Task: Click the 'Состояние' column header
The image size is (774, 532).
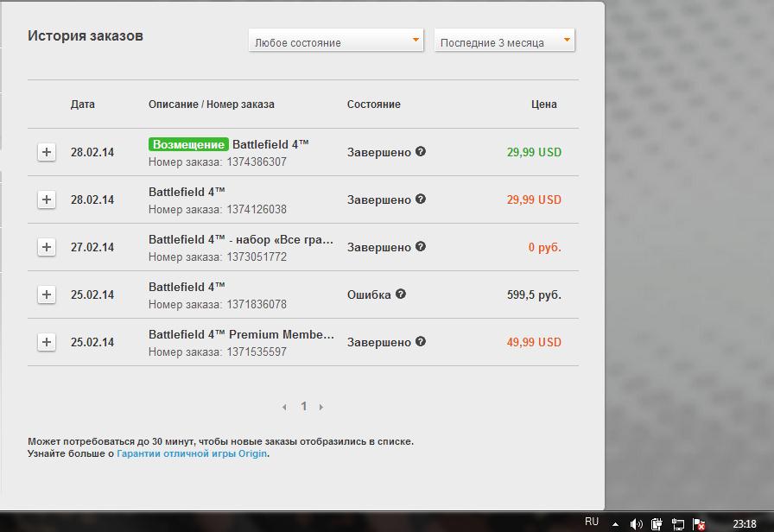Action: (x=374, y=104)
